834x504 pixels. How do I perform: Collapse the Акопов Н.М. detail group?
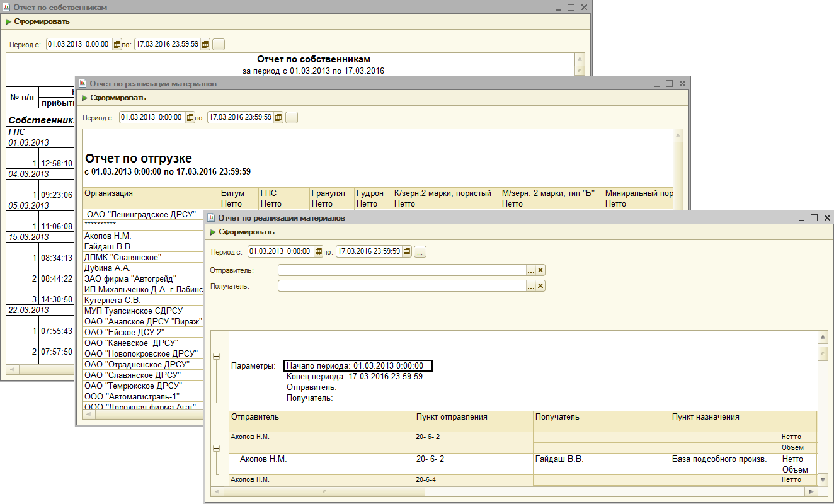(x=217, y=448)
